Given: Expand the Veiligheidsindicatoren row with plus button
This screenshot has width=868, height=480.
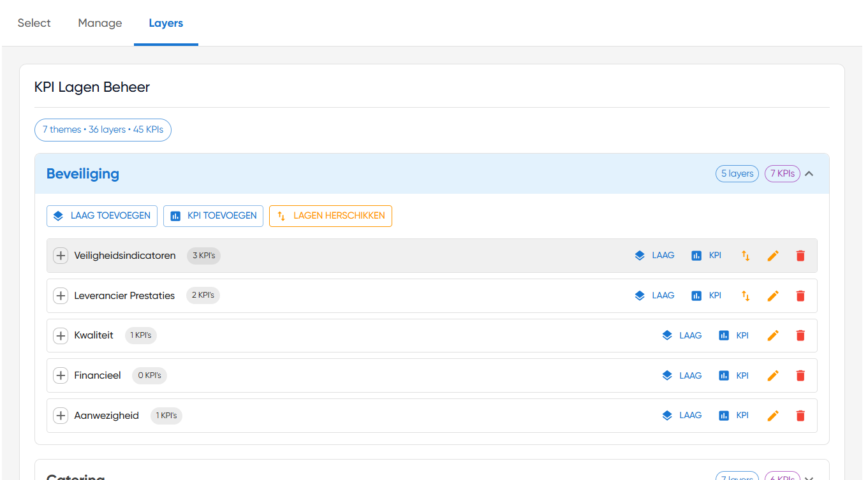Looking at the screenshot, I should click(x=61, y=256).
